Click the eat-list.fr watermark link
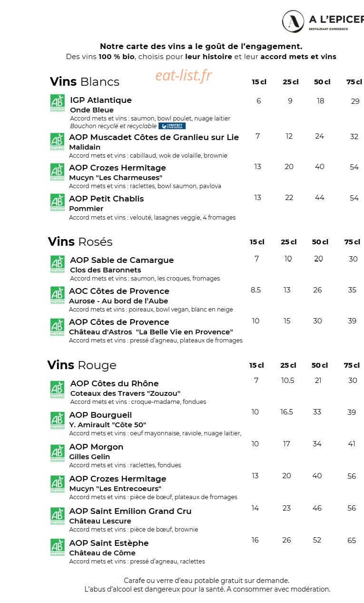The height and width of the screenshot is (603, 364). [184, 75]
